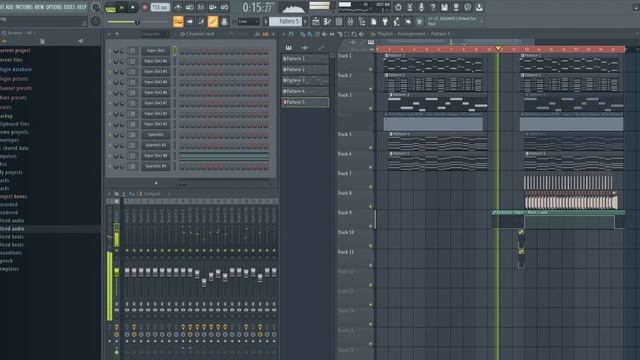The height and width of the screenshot is (360, 640).
Task: Adjust the mixer master channel fader
Action: [x=116, y=271]
